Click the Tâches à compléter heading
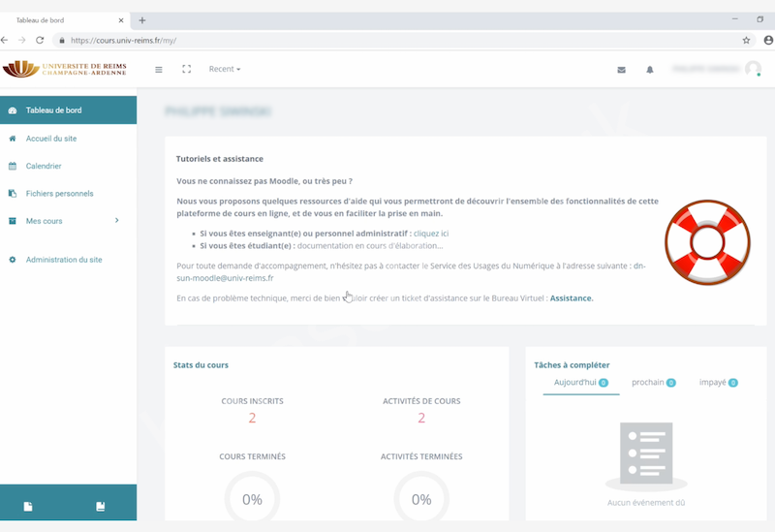This screenshot has height=532, width=775. point(572,365)
